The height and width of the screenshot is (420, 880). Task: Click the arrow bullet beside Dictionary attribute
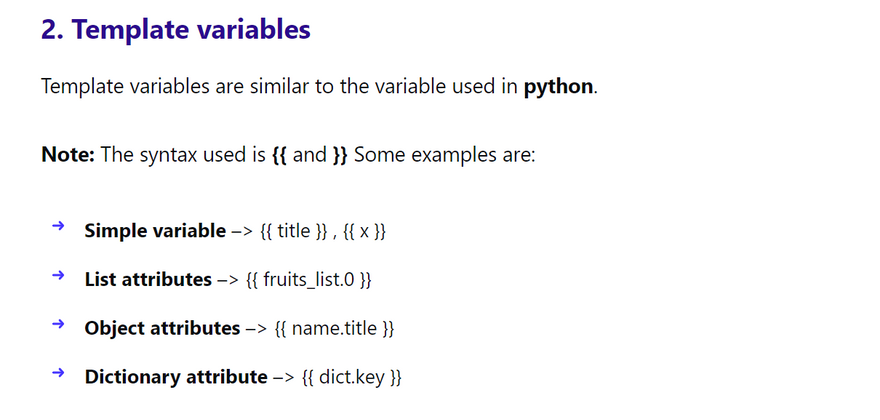(57, 373)
